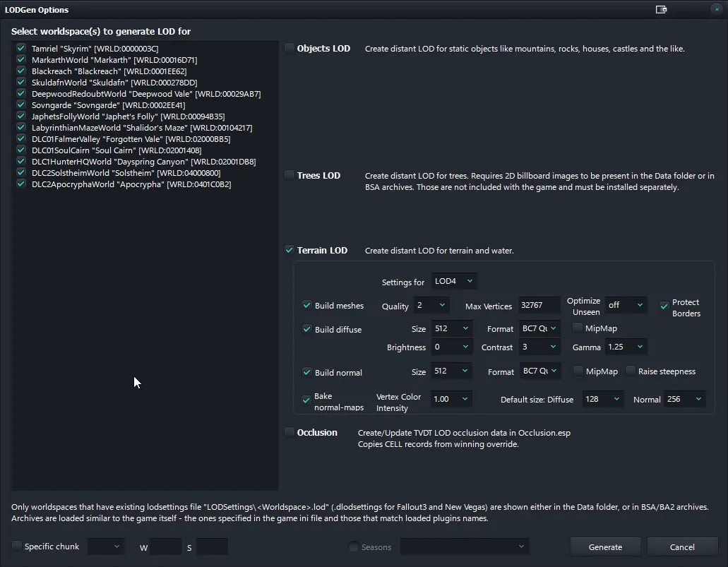Toggle Bake normal-maps checkbox

pos(306,400)
